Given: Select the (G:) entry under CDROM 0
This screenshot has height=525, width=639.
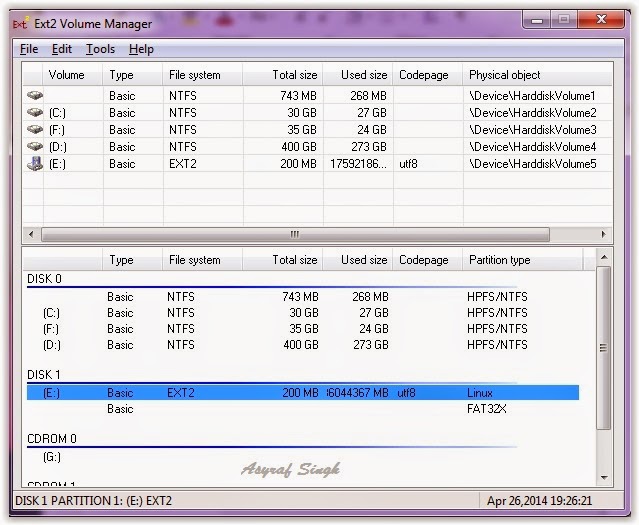Looking at the screenshot, I should point(52,457).
